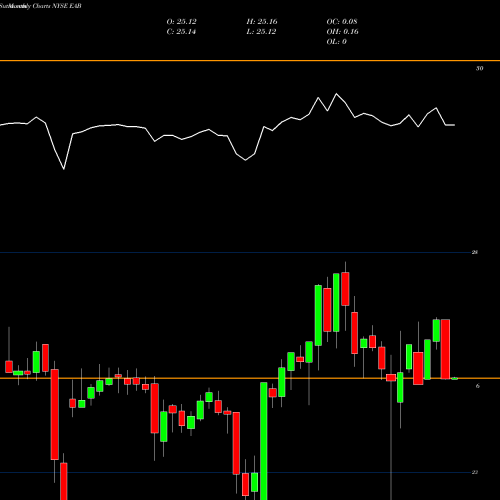Click the '6' axis label near orange line
The height and width of the screenshot is (500, 500).
coord(478,386)
